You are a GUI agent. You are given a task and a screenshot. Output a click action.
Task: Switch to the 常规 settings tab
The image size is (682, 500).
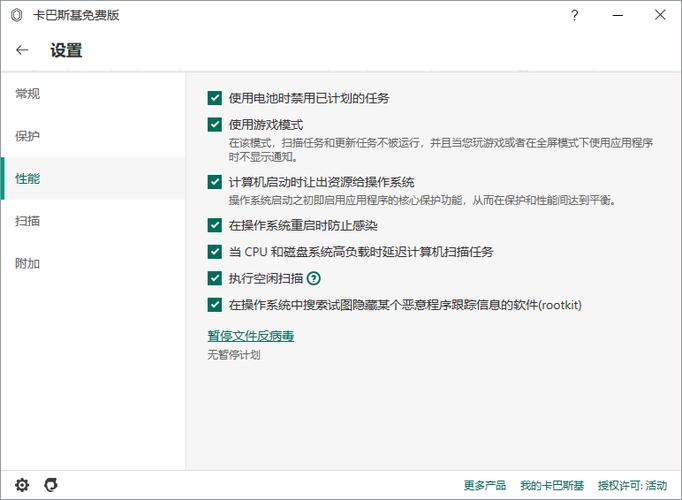click(x=28, y=94)
